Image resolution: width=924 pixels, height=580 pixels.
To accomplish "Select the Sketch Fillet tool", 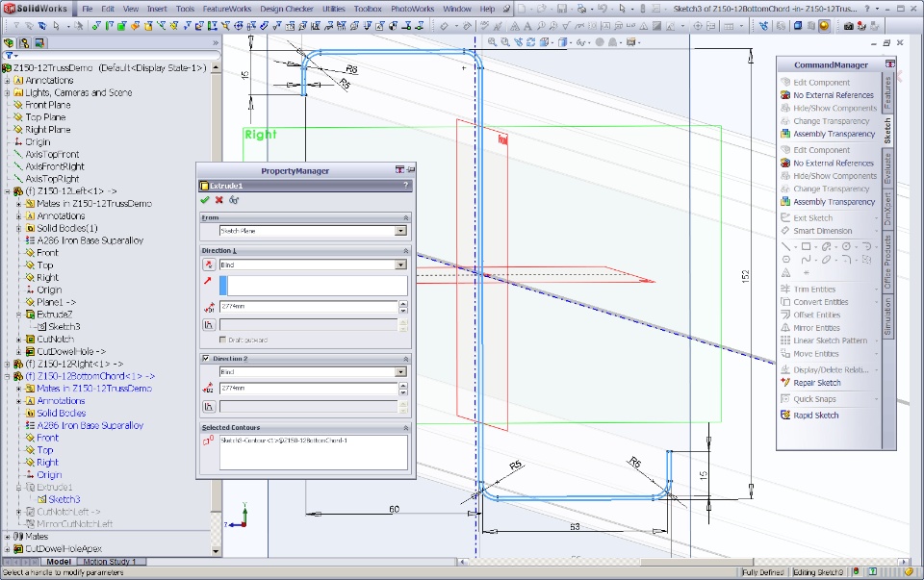I will pyautogui.click(x=846, y=260).
